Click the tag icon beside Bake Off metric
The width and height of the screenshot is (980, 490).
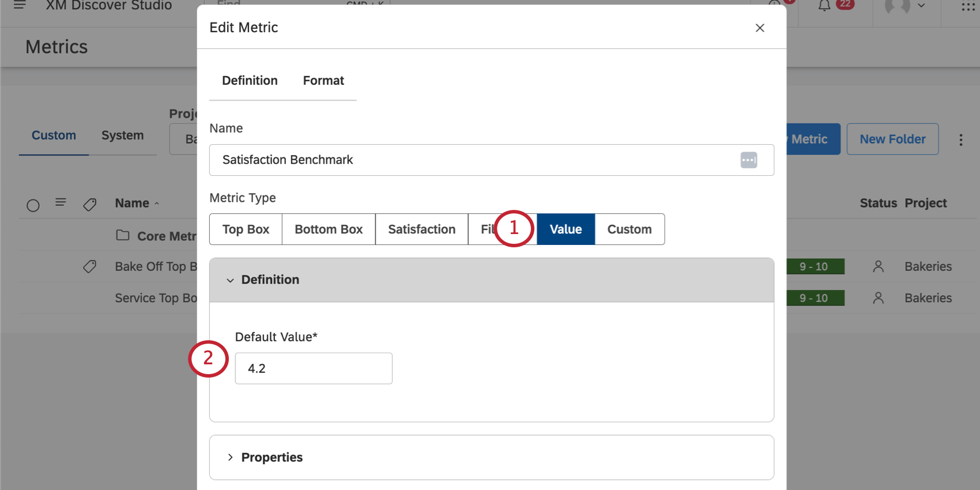click(x=89, y=266)
